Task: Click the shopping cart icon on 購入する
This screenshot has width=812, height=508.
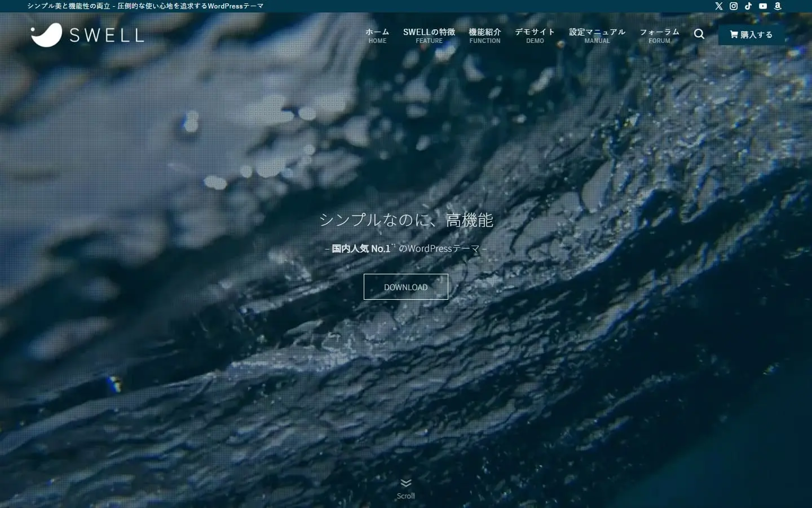Action: pos(734,34)
